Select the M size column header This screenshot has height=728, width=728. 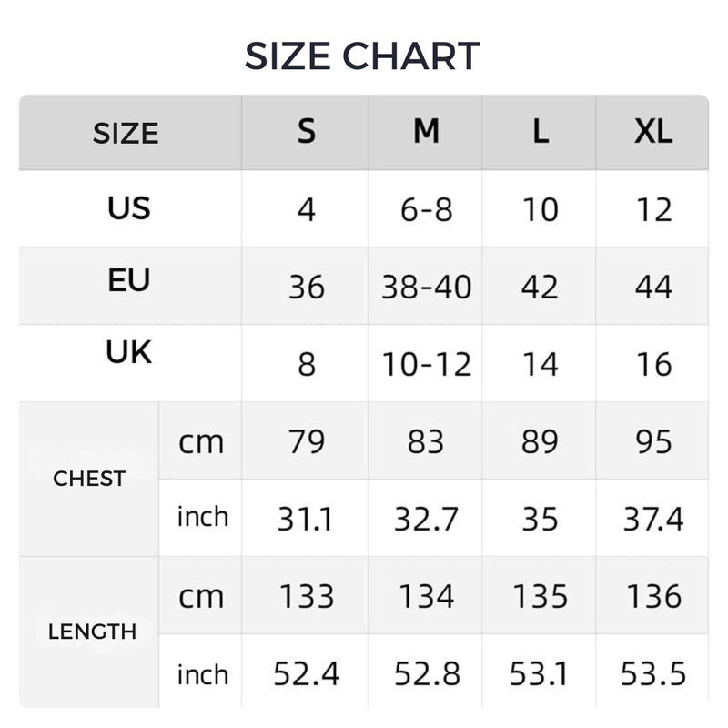click(x=426, y=132)
